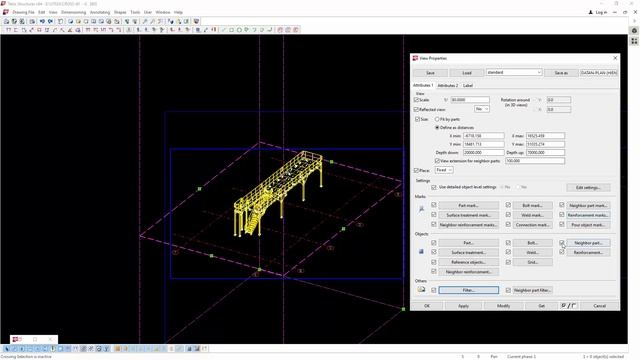Screen dimensions: 640x360
Task: Toggle checkbox next to Filter button
Action: tap(434, 290)
